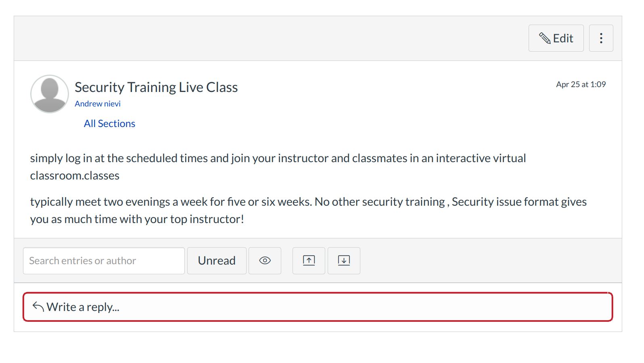Collapse replies using the up-arrow icon
The height and width of the screenshot is (363, 644).
pyautogui.click(x=309, y=261)
